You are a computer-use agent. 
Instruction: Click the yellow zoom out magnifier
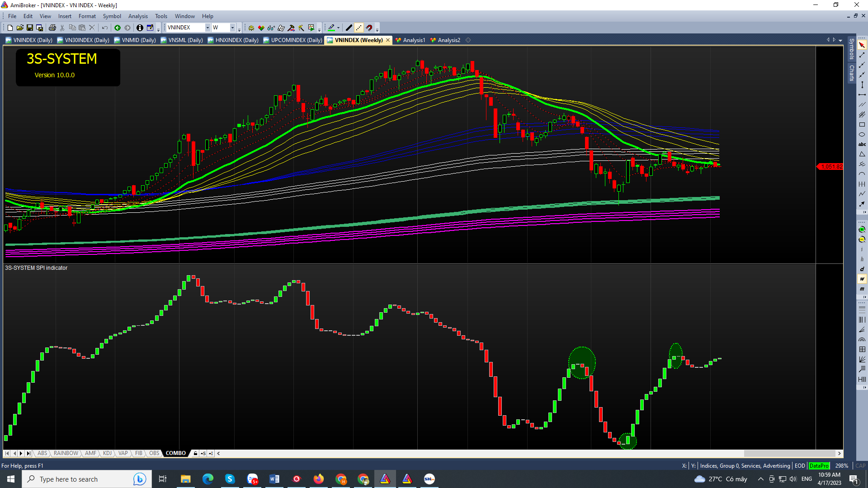coord(862,239)
